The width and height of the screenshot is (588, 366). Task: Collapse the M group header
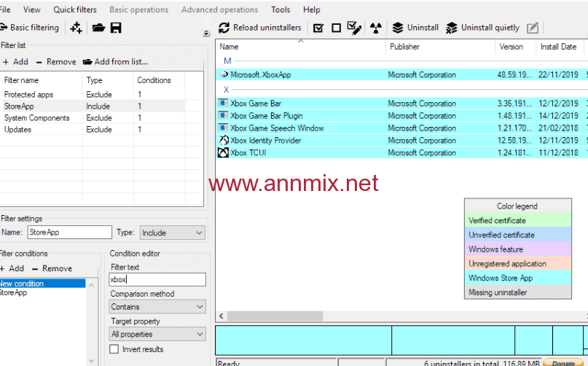pos(227,61)
